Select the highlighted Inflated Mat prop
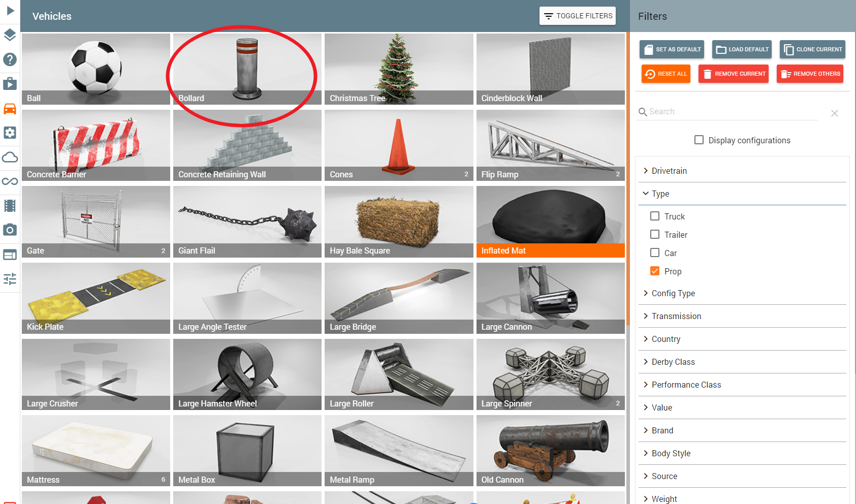Viewport: 856px width, 504px height. pos(551,222)
